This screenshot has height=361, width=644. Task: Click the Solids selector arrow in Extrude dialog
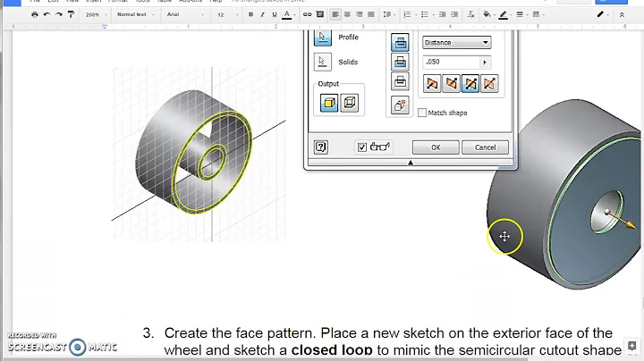(x=322, y=62)
